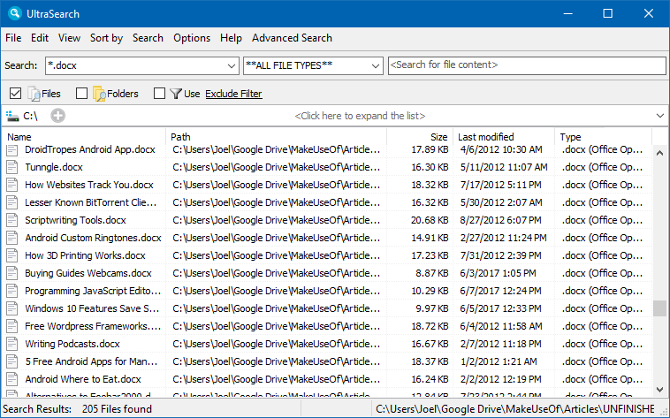Click document icon of How Websites Track You.docx

(x=12, y=185)
